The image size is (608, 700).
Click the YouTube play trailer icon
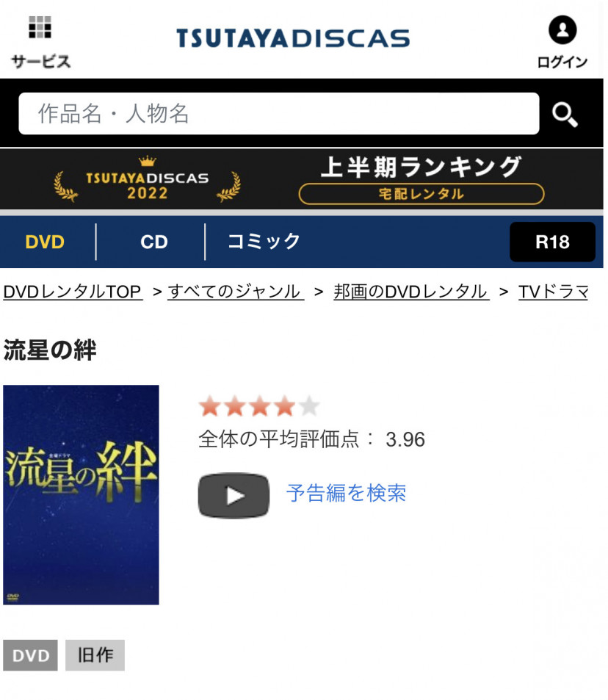click(x=234, y=495)
